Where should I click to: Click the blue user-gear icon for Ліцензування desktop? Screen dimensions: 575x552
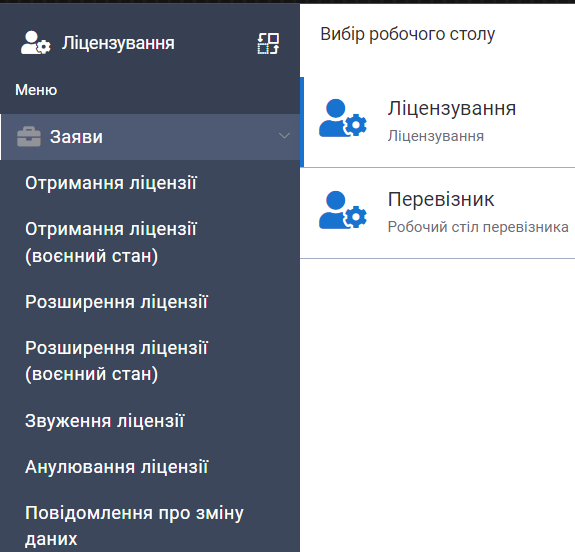point(343,118)
